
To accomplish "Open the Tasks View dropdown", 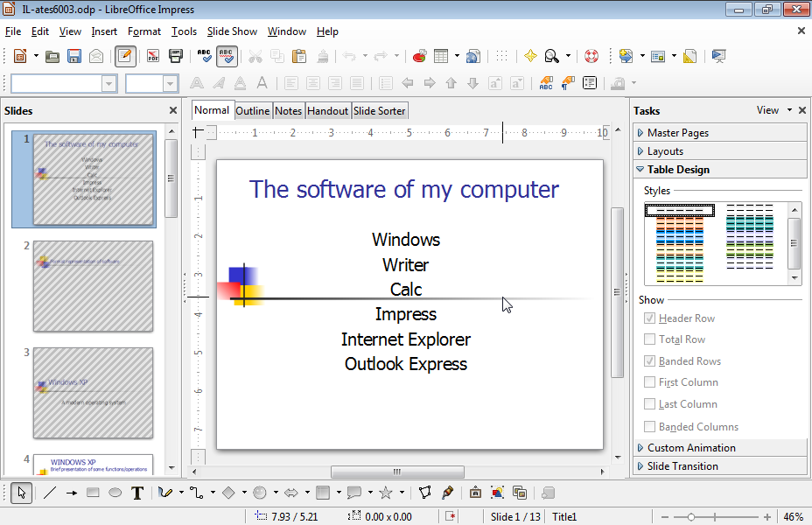I will 774,110.
